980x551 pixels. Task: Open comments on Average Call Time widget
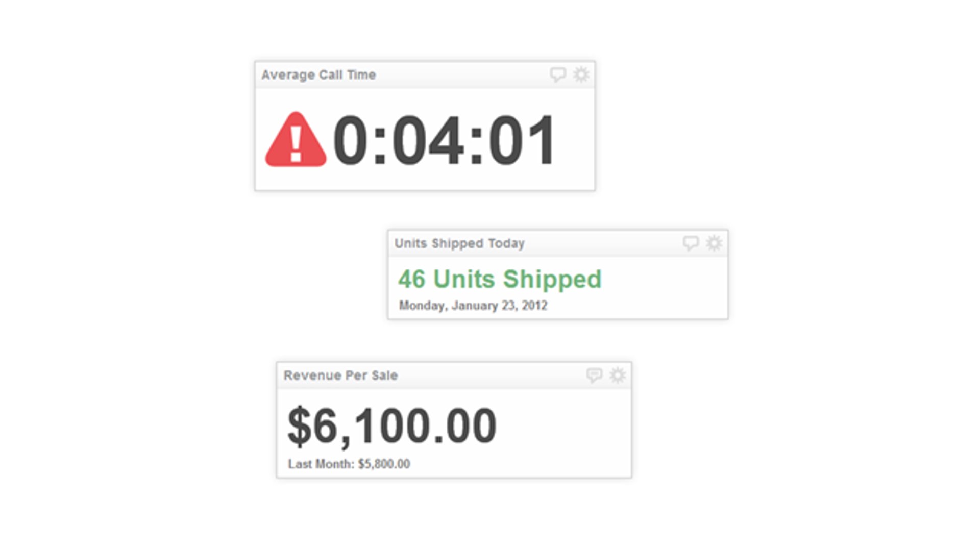[x=557, y=74]
